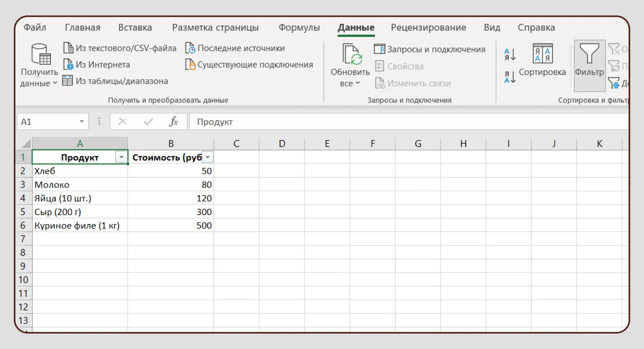Click the confirm checkmark formula button
Viewport: 644px width, 349px height.
point(148,121)
